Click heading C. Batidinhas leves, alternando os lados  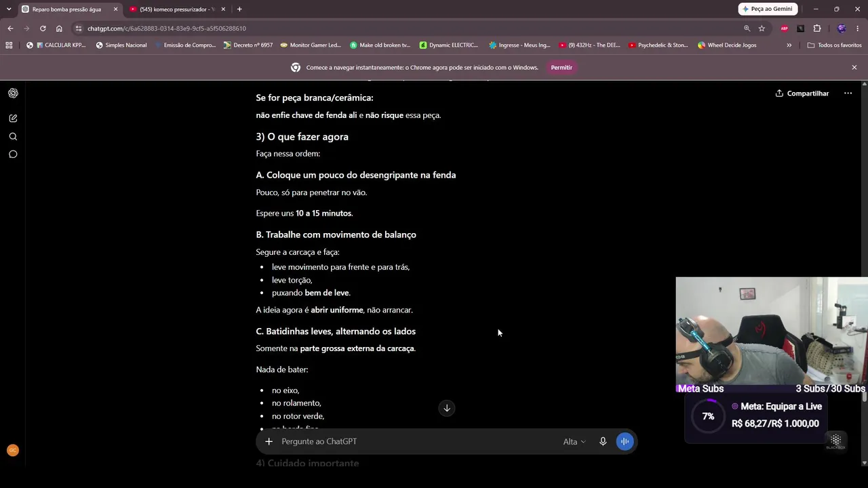336,331
